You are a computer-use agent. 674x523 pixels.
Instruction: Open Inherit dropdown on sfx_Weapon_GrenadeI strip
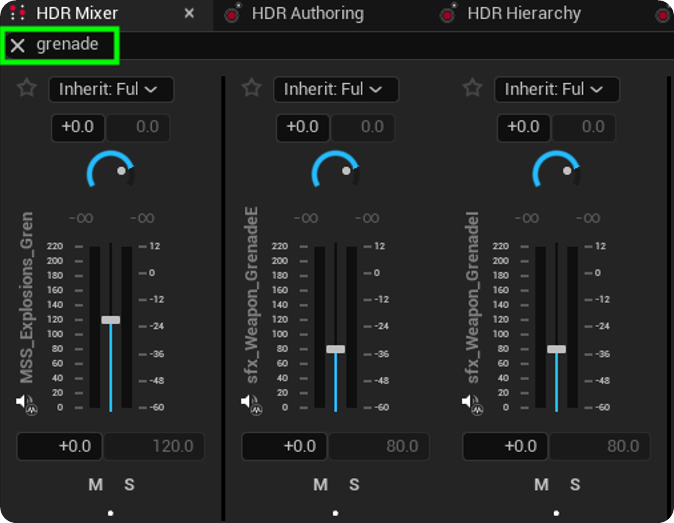point(557,89)
